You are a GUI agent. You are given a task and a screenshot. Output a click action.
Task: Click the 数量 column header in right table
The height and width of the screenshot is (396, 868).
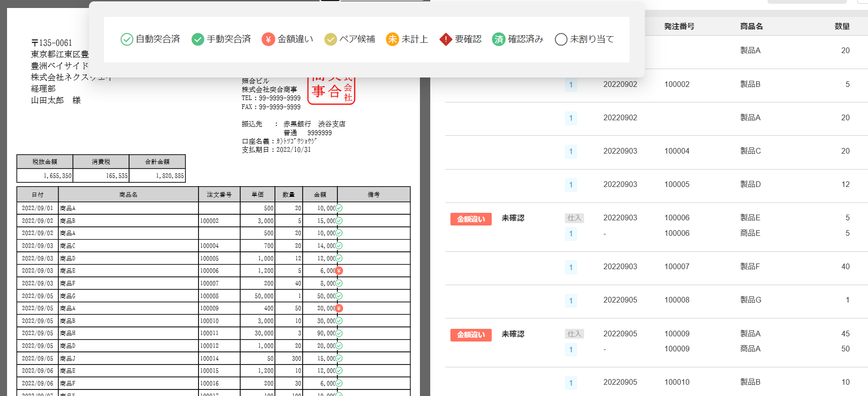(842, 26)
